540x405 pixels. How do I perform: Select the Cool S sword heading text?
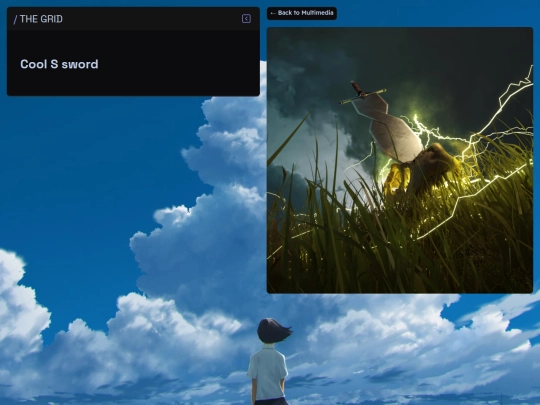(59, 64)
